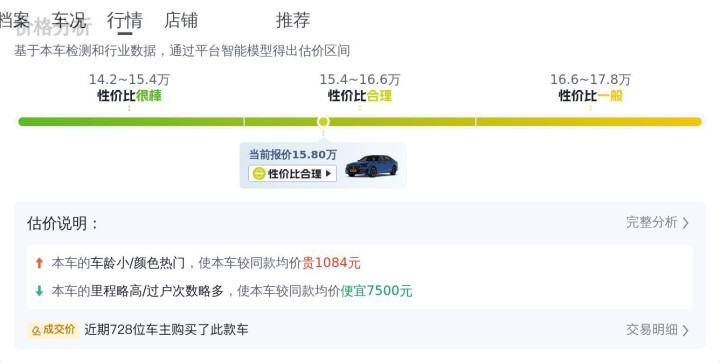Select the 店铺 tab
Viewport: 720px width, 363px height.
181,20
